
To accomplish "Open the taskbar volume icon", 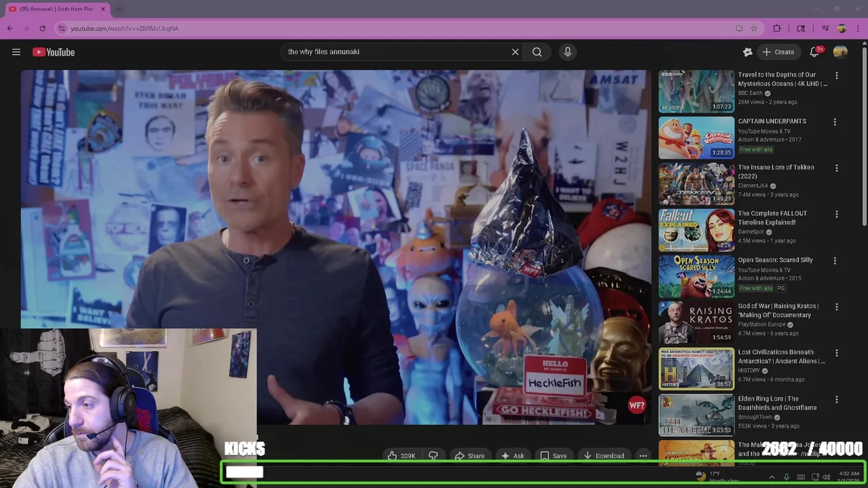I will (826, 477).
